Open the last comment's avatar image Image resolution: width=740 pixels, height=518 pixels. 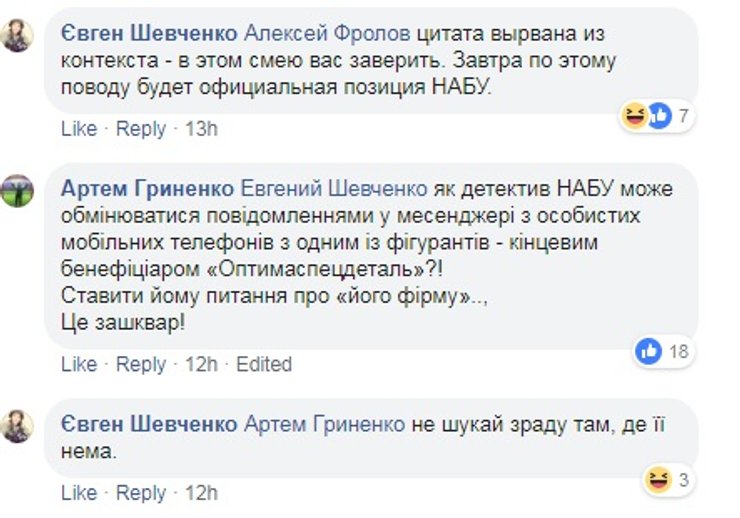pos(17,425)
